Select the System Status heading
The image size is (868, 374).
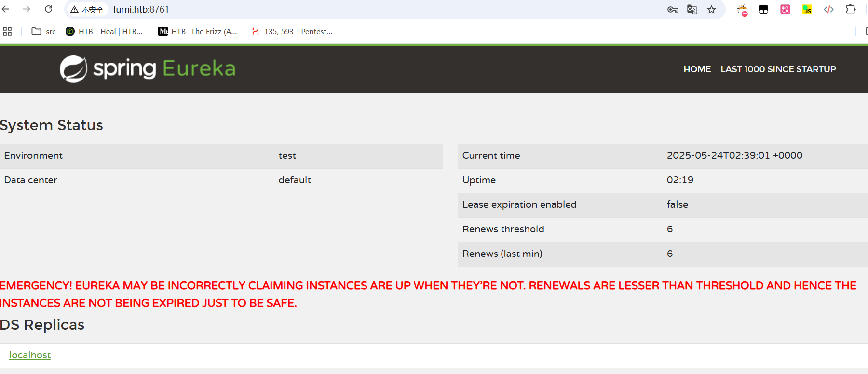51,125
